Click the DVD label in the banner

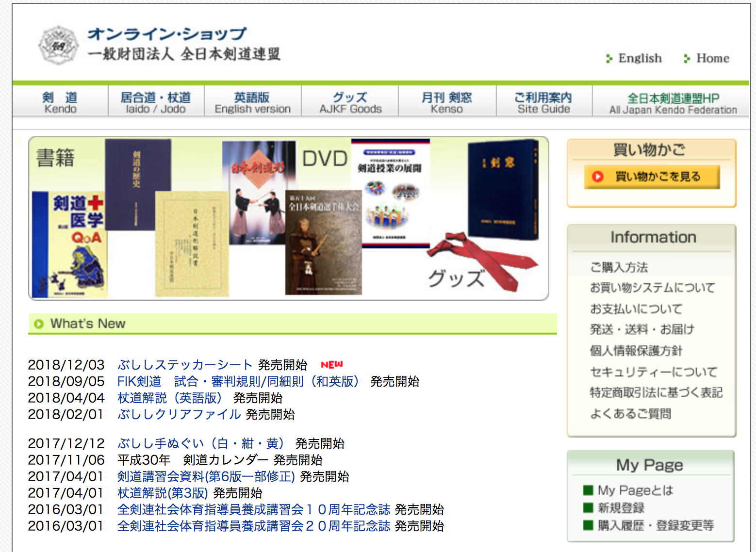coord(325,159)
